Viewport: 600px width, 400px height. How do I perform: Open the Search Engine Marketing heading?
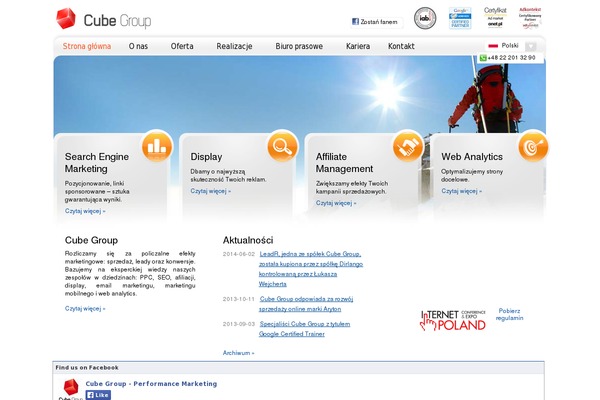click(97, 163)
